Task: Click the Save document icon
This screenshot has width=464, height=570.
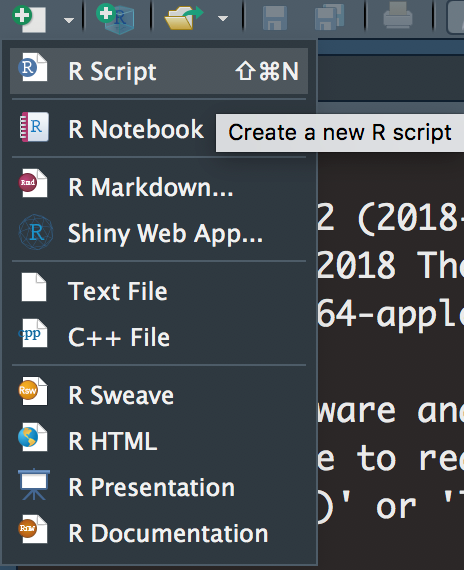Action: [275, 18]
